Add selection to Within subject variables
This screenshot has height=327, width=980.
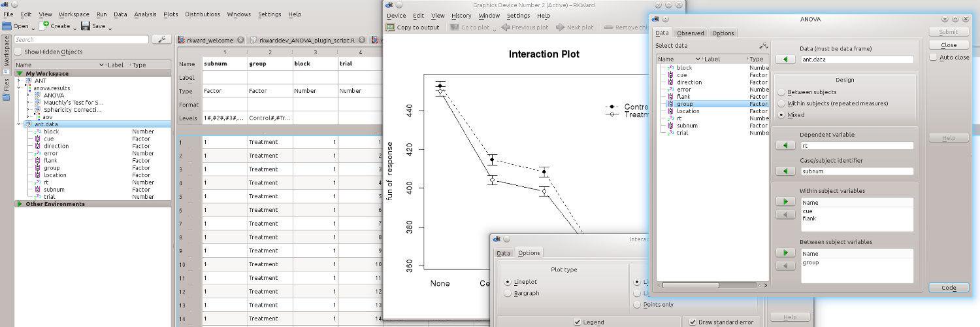tap(785, 201)
